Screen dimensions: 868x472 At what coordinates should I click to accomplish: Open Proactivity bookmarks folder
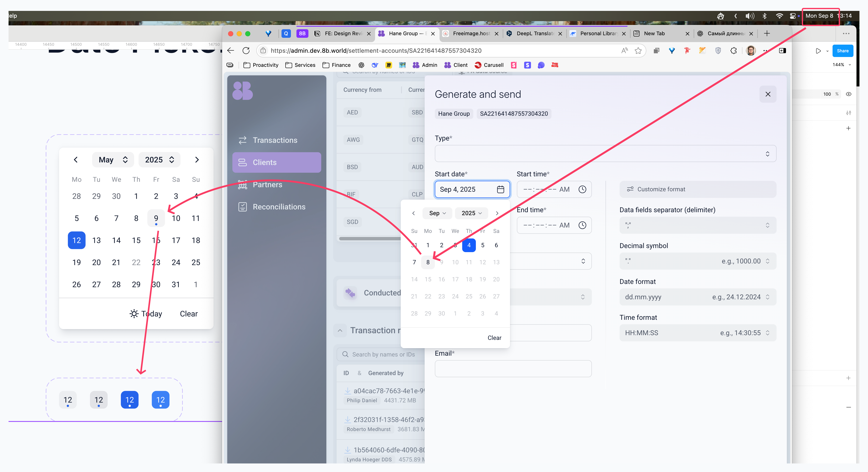point(261,65)
